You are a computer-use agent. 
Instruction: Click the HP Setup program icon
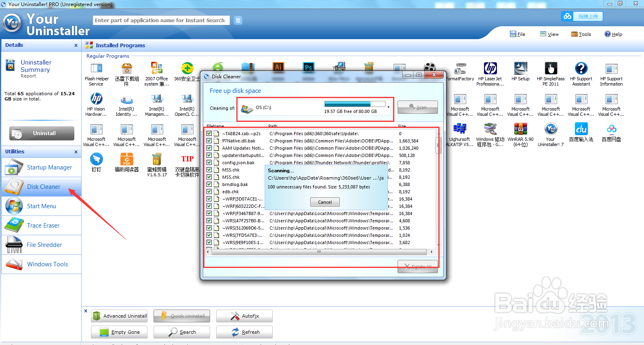click(x=520, y=72)
